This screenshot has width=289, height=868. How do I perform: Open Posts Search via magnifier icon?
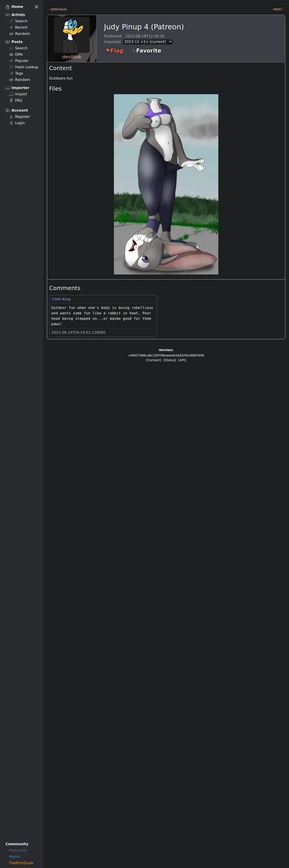click(11, 48)
